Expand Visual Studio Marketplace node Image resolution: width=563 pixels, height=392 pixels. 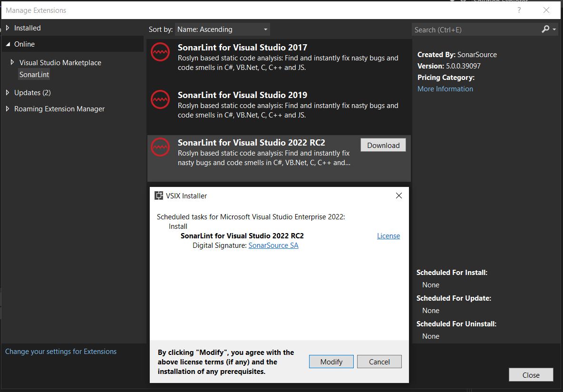(12, 62)
